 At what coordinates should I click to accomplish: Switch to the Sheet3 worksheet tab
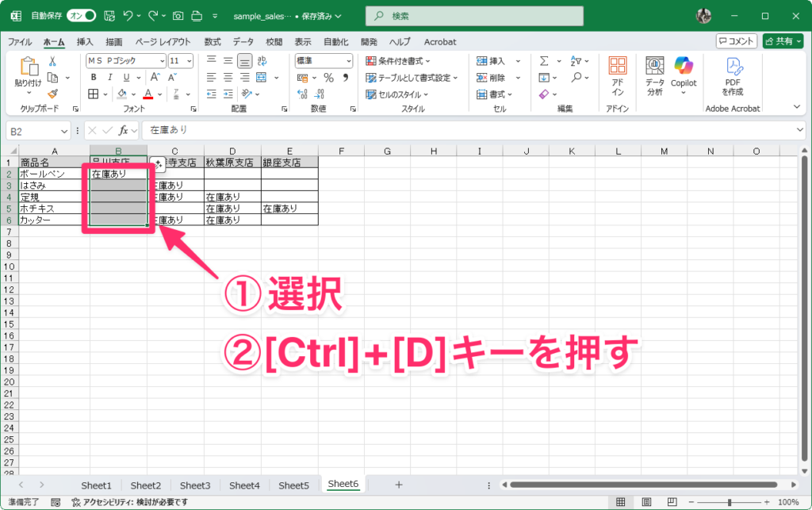[194, 485]
